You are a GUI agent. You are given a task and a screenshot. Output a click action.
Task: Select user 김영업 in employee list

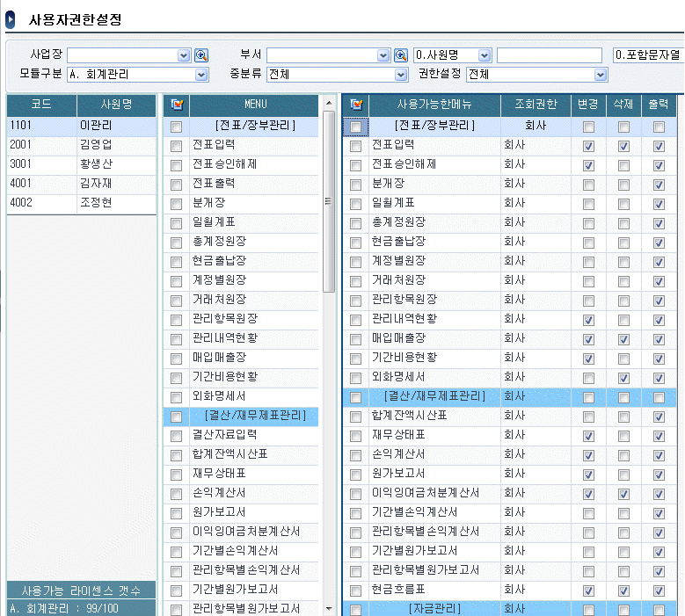[97, 145]
